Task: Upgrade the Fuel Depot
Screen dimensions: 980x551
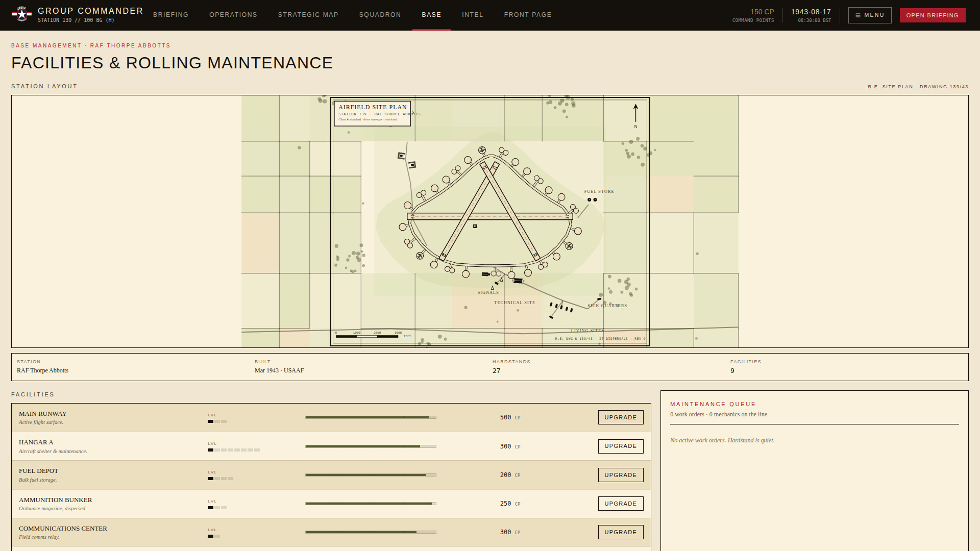Action: (621, 475)
